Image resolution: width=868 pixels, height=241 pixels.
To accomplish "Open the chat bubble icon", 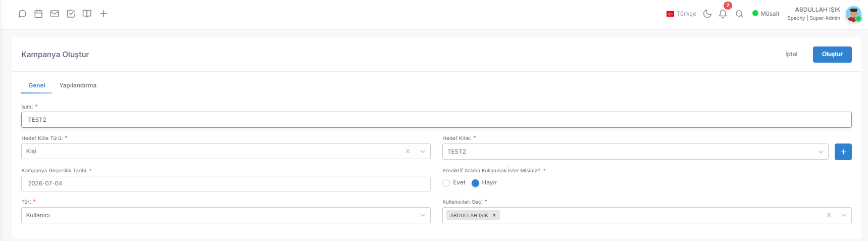I will tap(22, 14).
